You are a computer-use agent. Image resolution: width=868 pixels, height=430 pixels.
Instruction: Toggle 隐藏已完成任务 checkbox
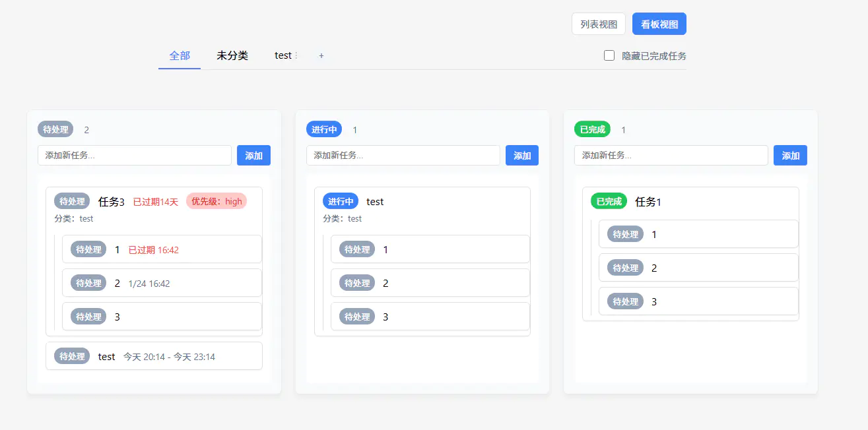click(x=609, y=55)
